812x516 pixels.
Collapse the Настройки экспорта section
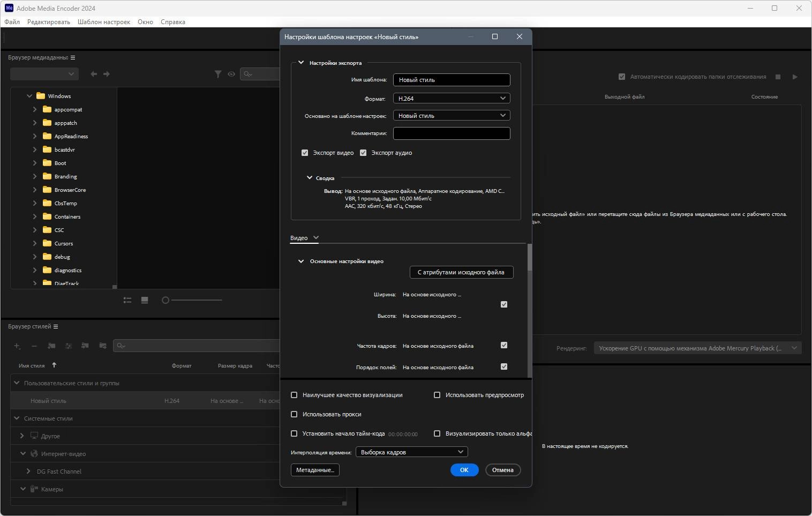point(301,62)
